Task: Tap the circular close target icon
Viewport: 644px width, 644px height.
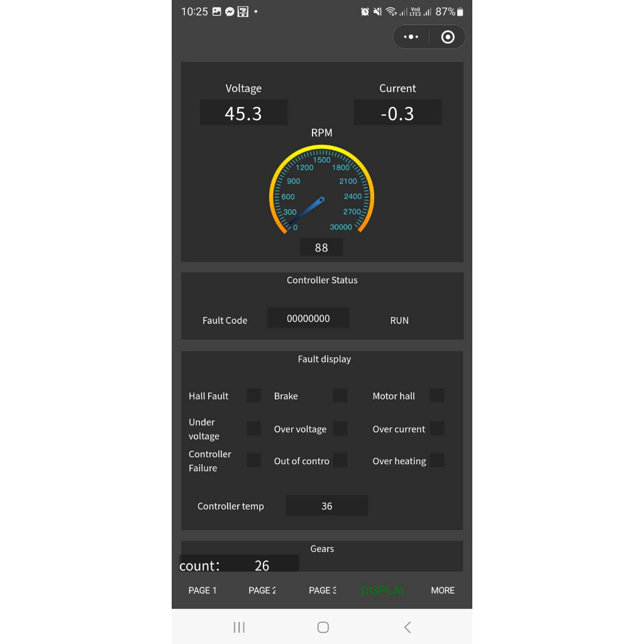Action: pos(448,37)
